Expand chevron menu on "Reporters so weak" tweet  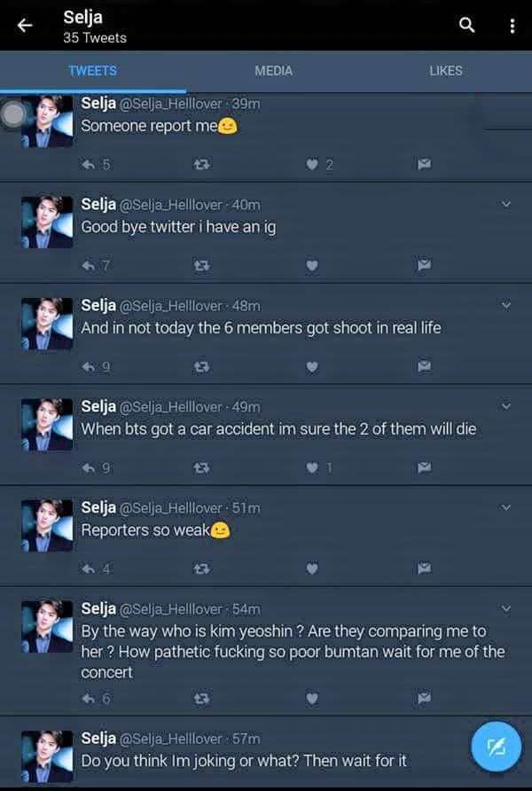[x=505, y=507]
